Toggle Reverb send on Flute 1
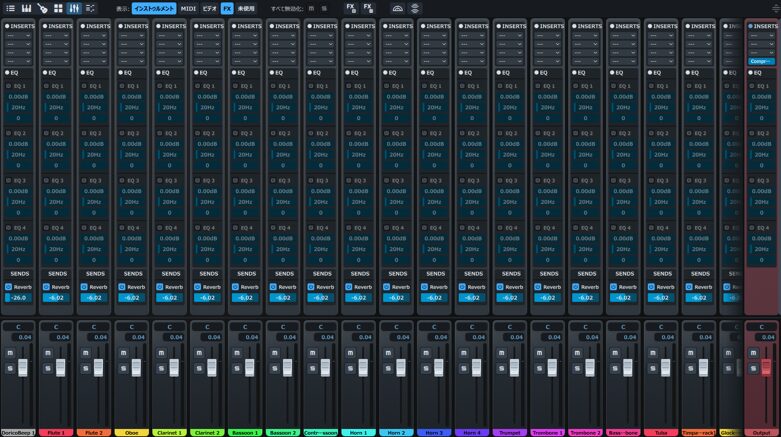Viewport: 781px width, 437px height. tap(46, 286)
